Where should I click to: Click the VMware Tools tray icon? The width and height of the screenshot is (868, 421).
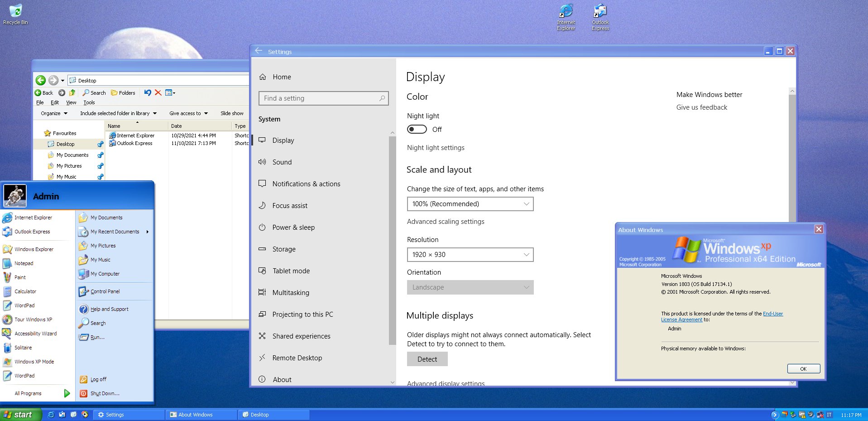pos(802,415)
